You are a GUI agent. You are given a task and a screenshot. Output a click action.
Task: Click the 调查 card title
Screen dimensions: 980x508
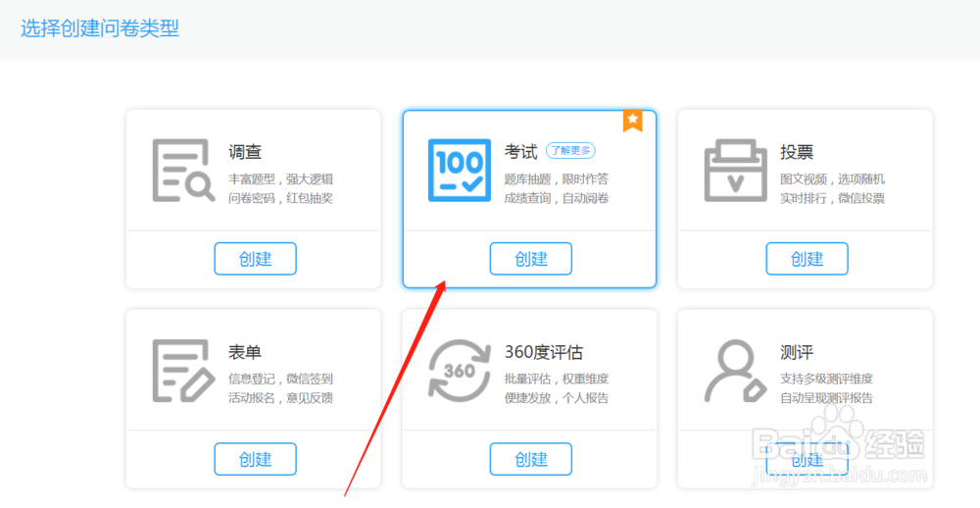[245, 152]
